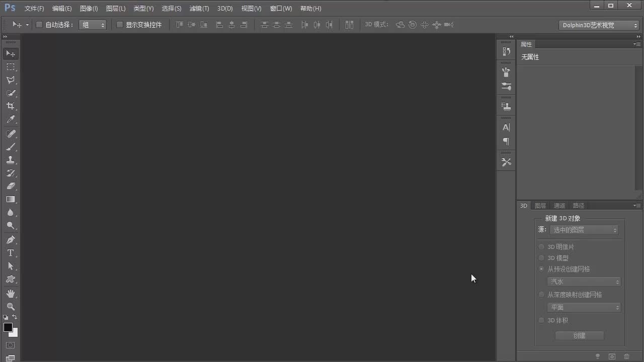The image size is (644, 362).
Task: Click the foreground color swatch
Action: tap(8, 327)
